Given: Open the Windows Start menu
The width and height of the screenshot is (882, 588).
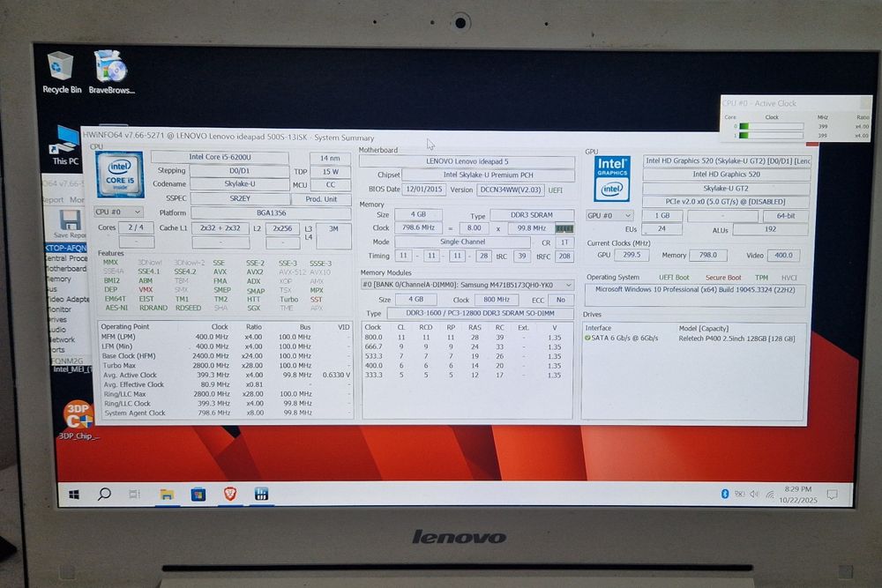Looking at the screenshot, I should click(x=74, y=495).
